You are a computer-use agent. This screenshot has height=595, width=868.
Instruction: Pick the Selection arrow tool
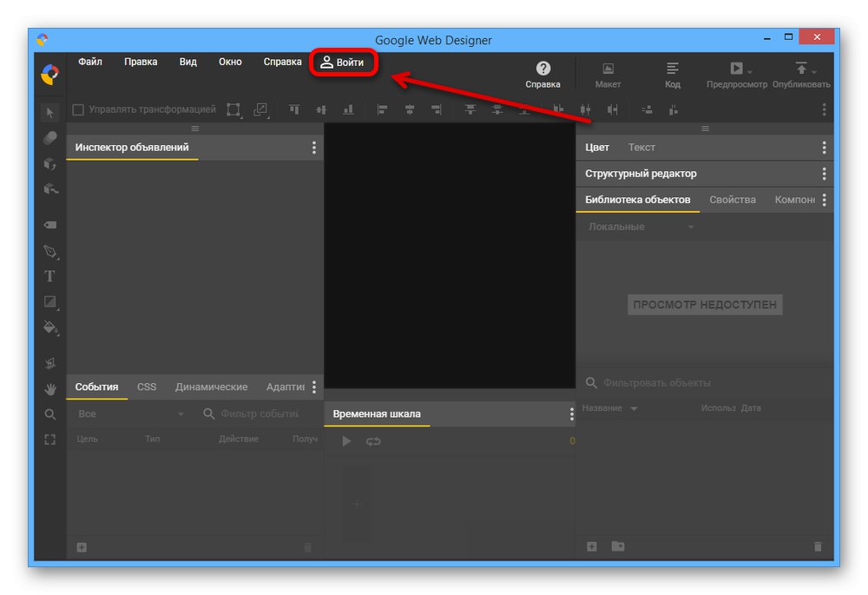[x=50, y=112]
